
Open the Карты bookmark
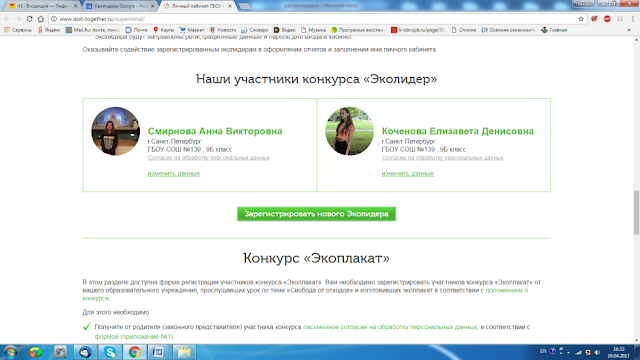163,30
